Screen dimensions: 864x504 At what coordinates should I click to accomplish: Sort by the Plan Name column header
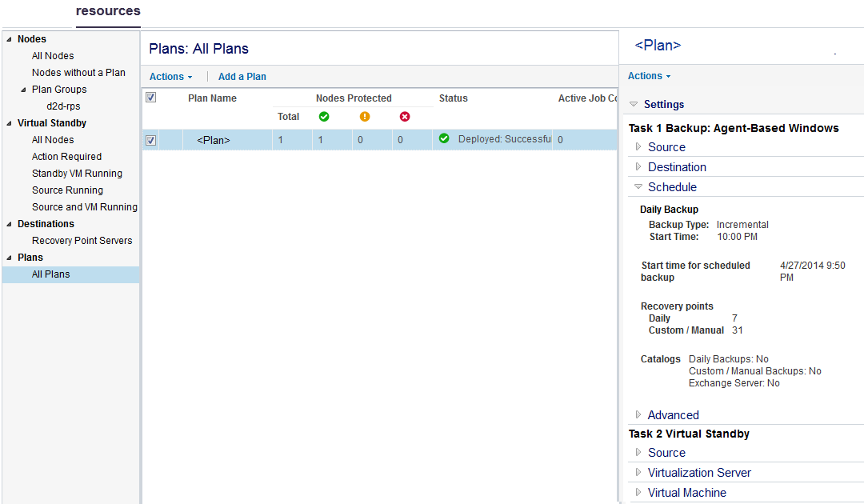coord(212,98)
